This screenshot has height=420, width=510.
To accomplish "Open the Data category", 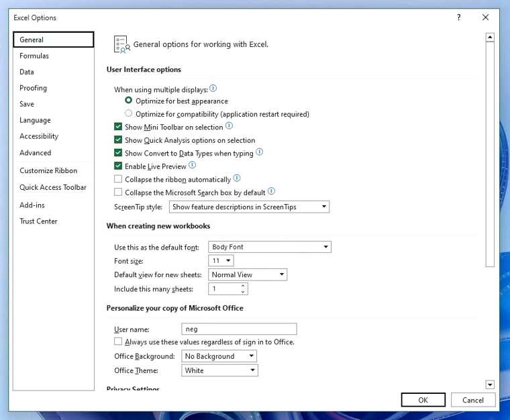I will [53, 72].
